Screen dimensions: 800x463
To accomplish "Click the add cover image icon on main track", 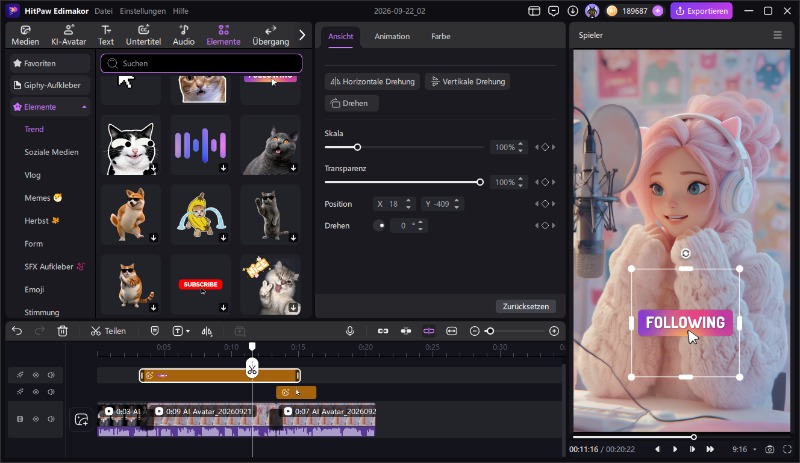I will click(81, 420).
